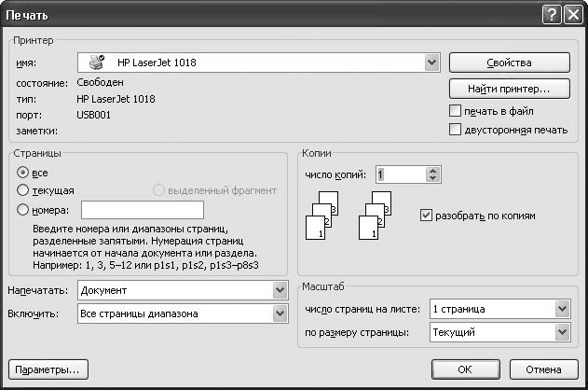588x390 pixels.
Task: Open 'по размеру страницы' dropdown
Action: point(561,332)
